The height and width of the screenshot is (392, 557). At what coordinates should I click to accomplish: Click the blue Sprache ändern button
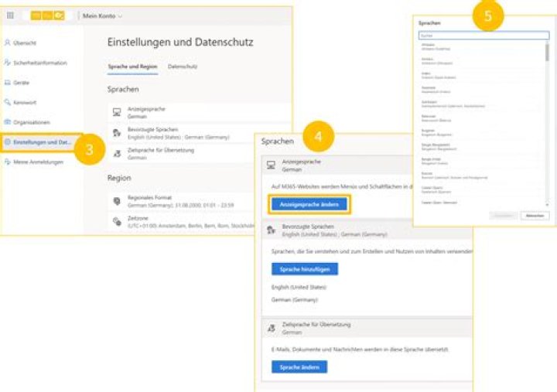(299, 367)
